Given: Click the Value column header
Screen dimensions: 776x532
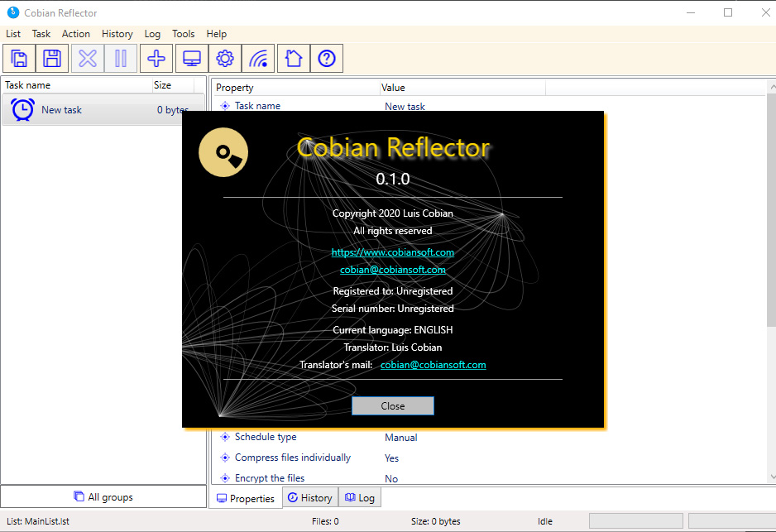Looking at the screenshot, I should 462,88.
